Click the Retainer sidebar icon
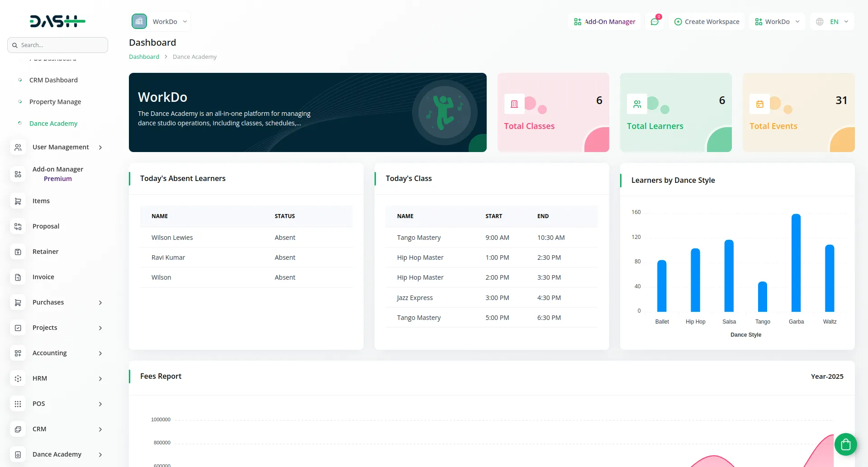This screenshot has width=868, height=467. click(18, 252)
